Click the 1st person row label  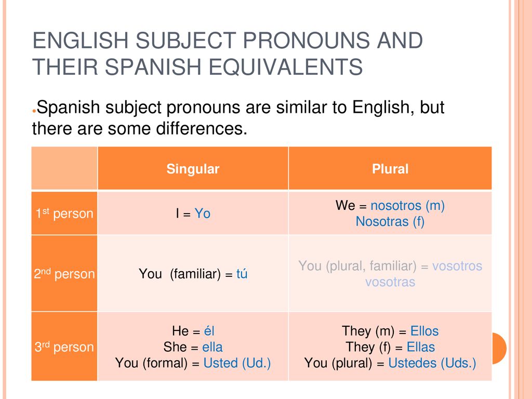(64, 214)
